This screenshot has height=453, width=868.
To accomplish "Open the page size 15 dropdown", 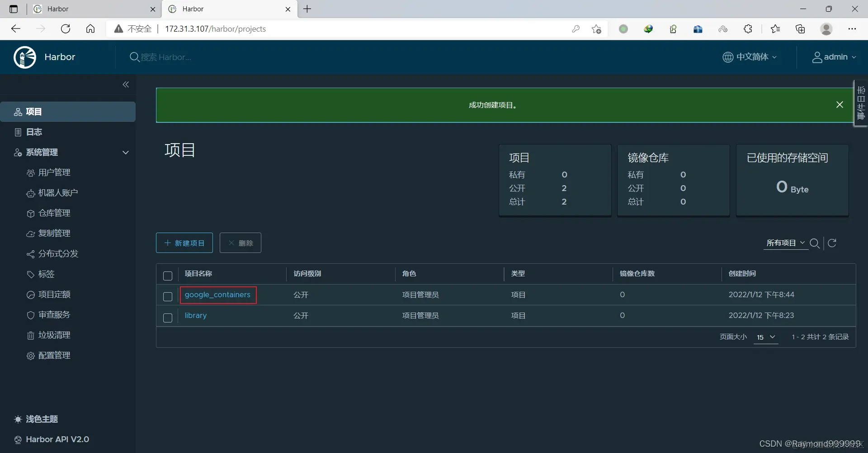I will point(766,337).
